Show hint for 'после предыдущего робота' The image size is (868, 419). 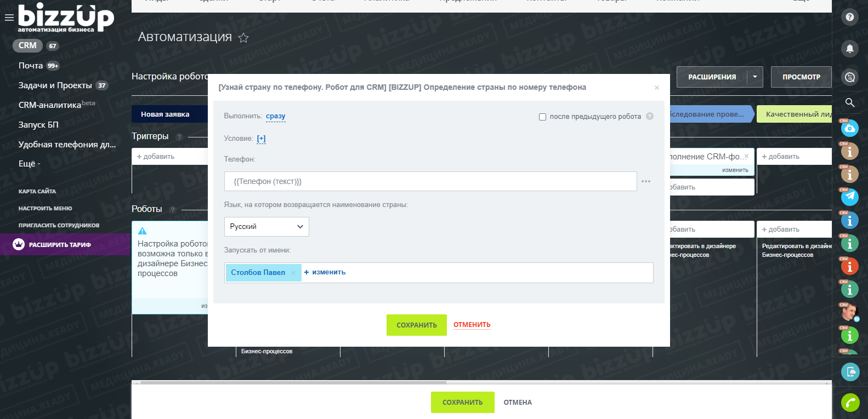point(649,116)
